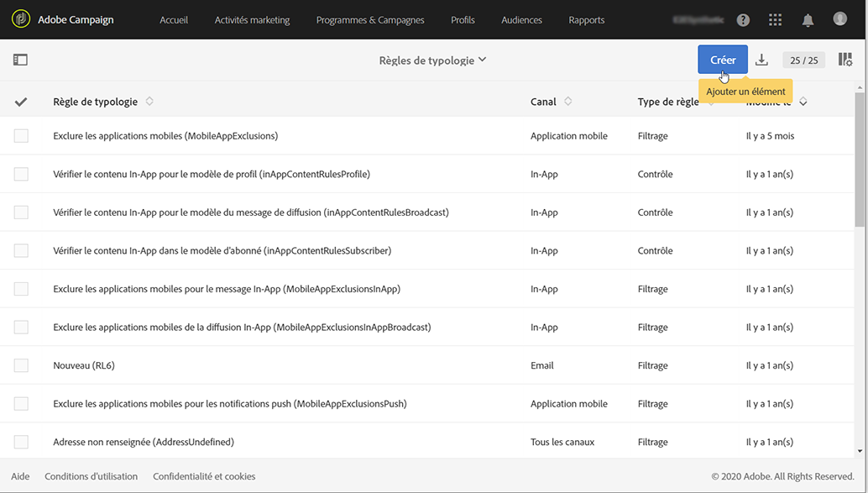This screenshot has height=493, width=868.
Task: Open the Activités marketing menu
Action: [252, 20]
